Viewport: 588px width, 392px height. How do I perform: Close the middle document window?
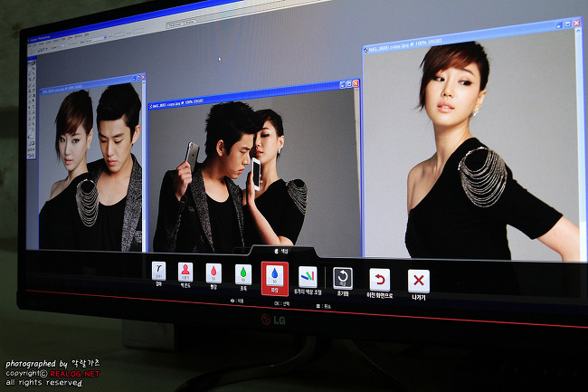pos(356,83)
